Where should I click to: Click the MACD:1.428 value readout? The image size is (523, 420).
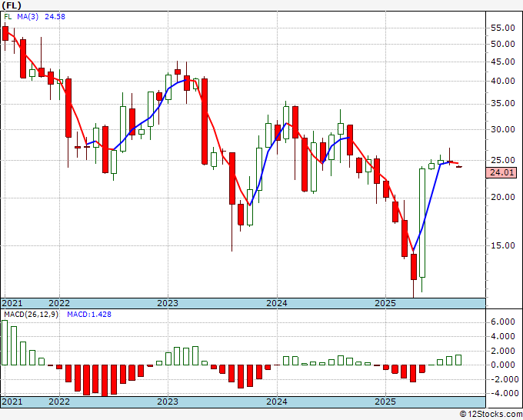pos(89,315)
